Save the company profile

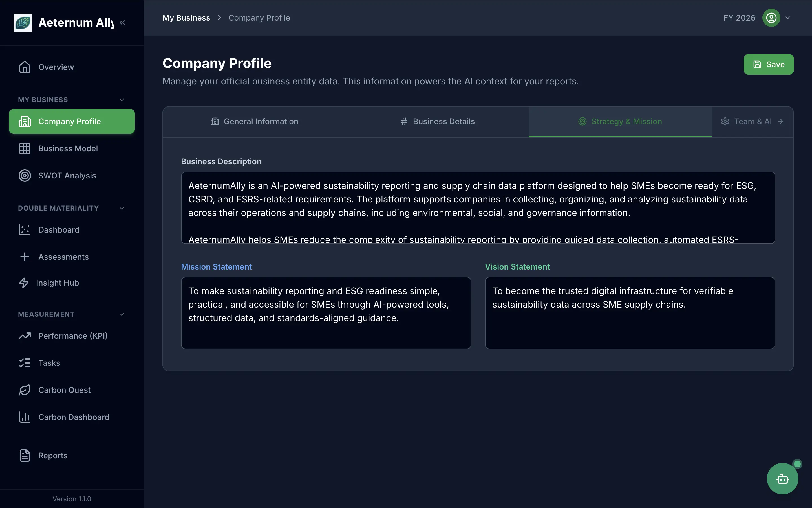[768, 65]
